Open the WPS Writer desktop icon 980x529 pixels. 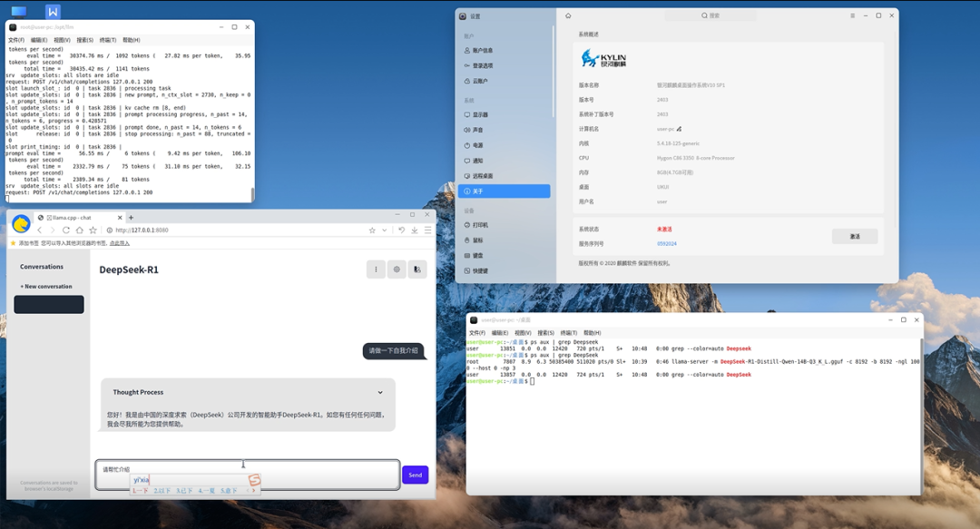coord(54,11)
